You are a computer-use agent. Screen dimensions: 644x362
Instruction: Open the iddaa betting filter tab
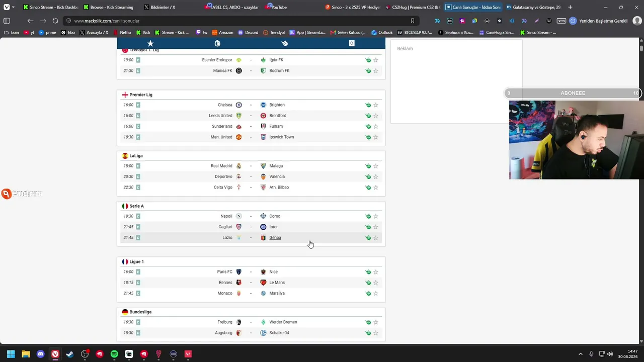point(285,43)
